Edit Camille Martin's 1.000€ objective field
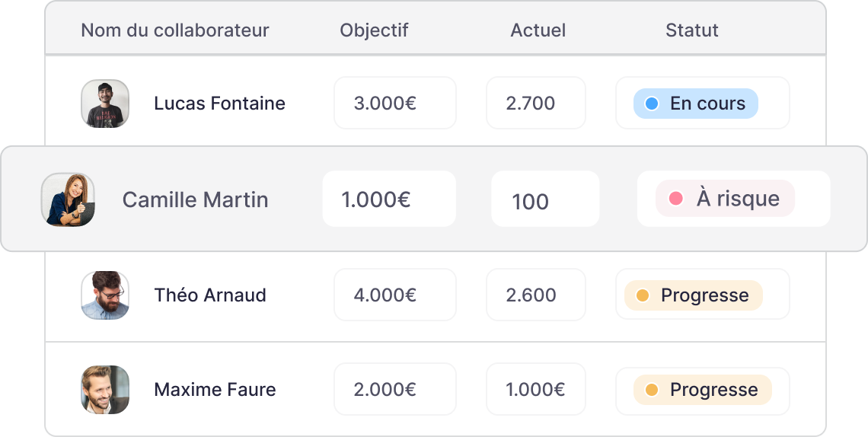The height and width of the screenshot is (437, 868). click(389, 199)
